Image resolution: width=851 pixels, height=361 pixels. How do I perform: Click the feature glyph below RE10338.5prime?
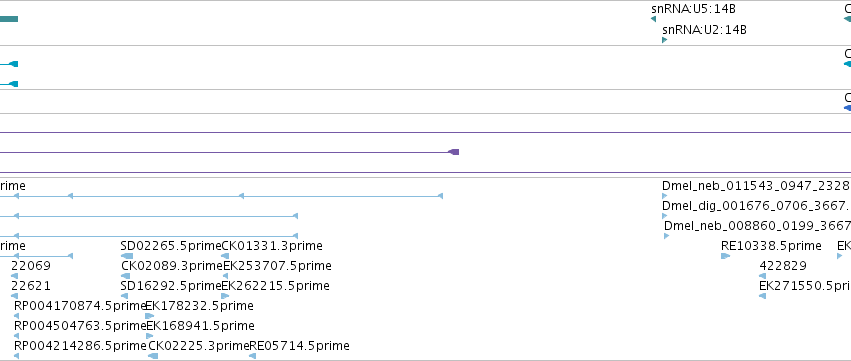[726, 256]
